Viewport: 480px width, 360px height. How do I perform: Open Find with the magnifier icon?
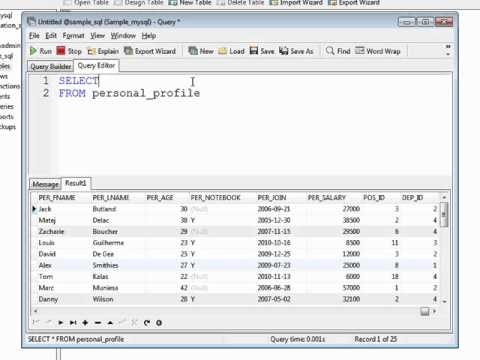coord(338,51)
